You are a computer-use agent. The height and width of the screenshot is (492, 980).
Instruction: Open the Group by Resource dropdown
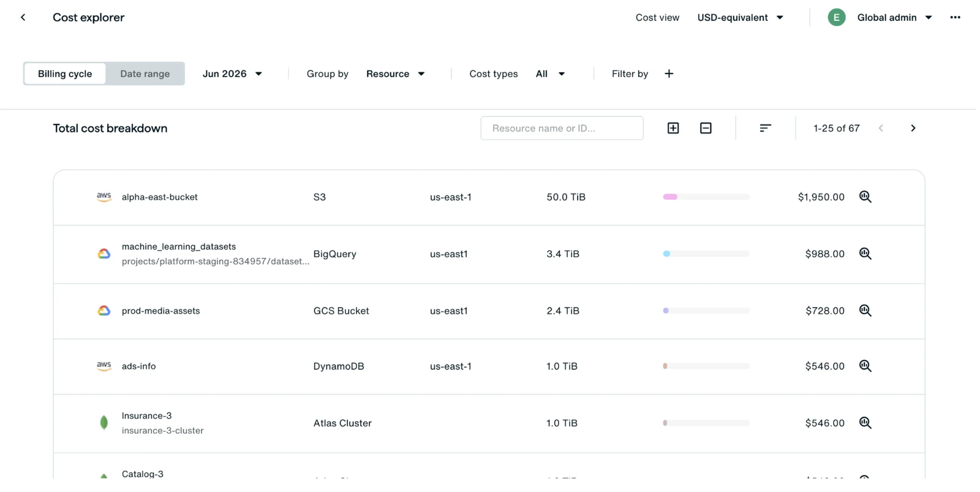[396, 74]
